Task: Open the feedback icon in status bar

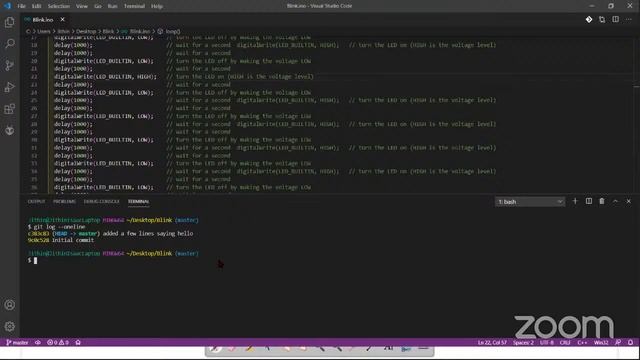Action: pyautogui.click(x=618, y=342)
